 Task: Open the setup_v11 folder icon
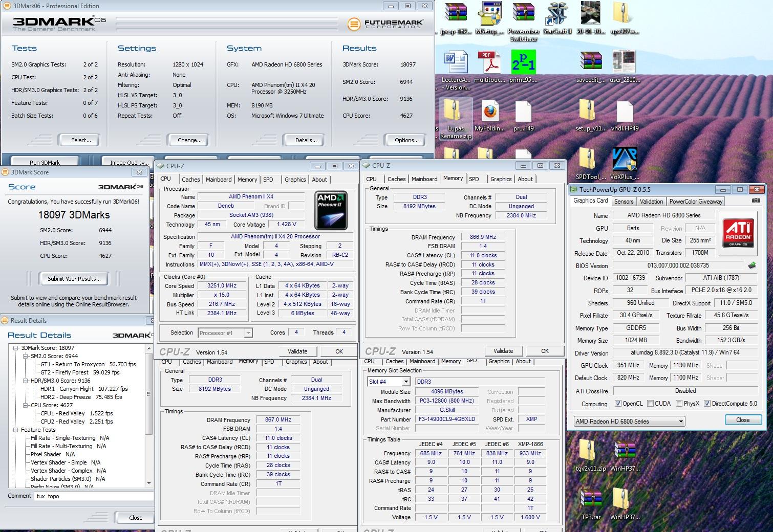(590, 116)
